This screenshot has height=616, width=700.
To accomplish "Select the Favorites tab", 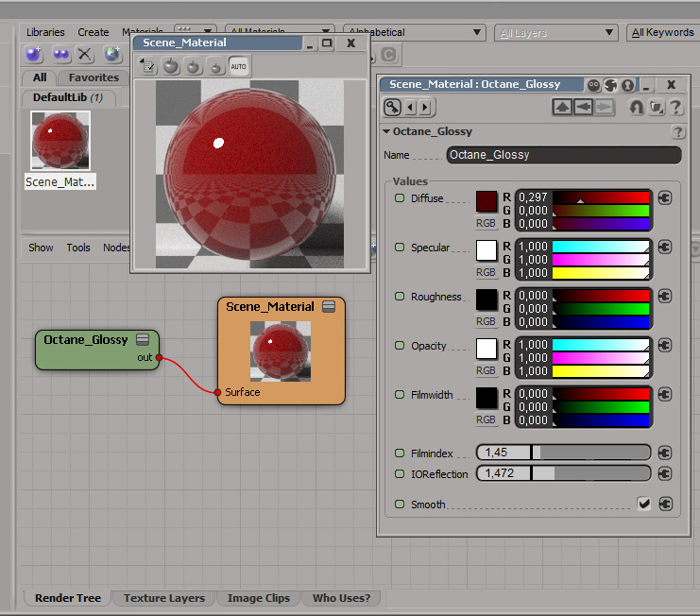I will (x=94, y=77).
